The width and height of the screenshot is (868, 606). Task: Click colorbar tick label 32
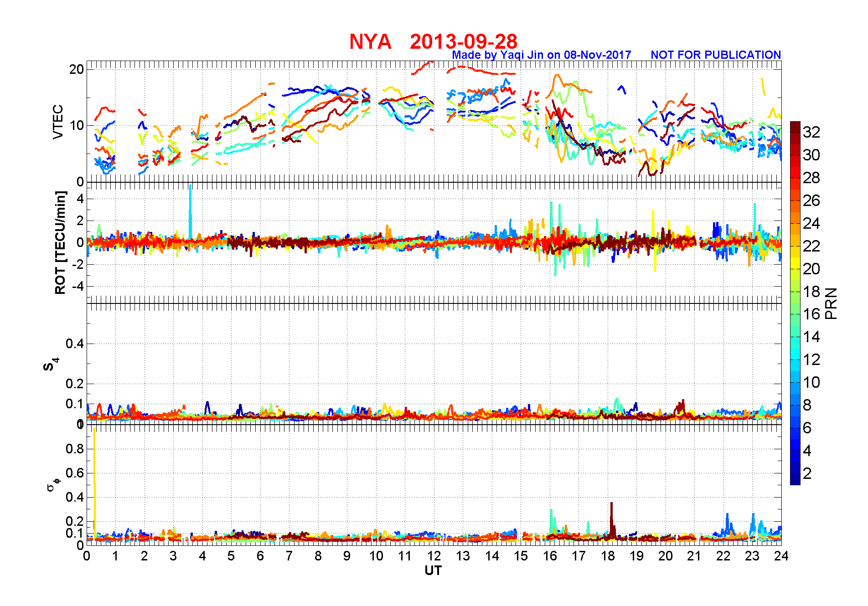[x=811, y=132]
